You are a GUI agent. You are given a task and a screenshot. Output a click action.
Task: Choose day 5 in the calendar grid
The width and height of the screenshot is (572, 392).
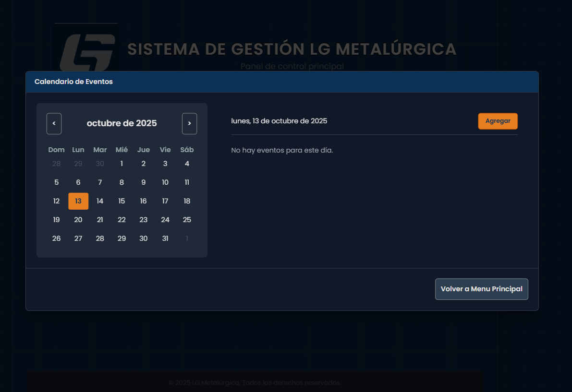click(56, 182)
